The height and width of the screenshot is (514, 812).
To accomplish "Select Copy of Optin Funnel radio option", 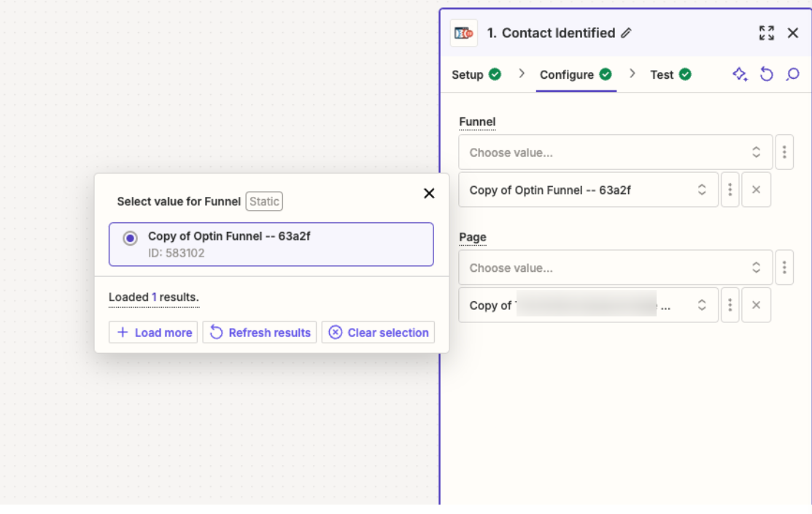I will coord(130,238).
